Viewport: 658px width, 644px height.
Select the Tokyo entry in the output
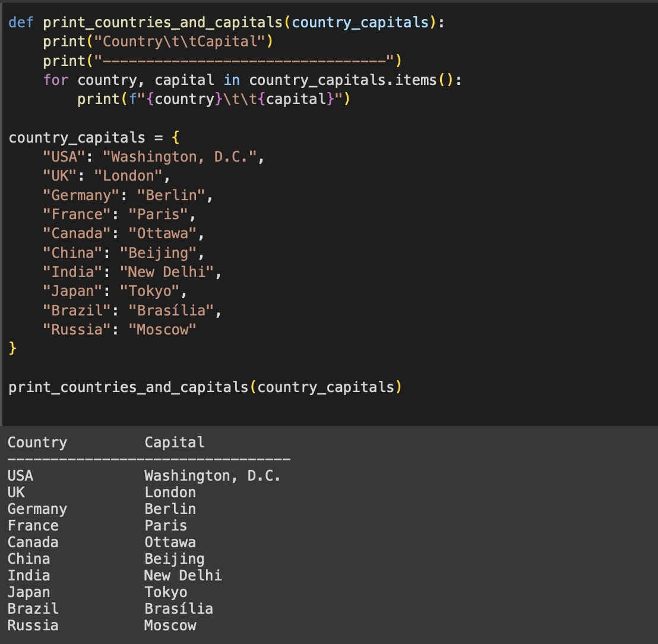point(165,592)
